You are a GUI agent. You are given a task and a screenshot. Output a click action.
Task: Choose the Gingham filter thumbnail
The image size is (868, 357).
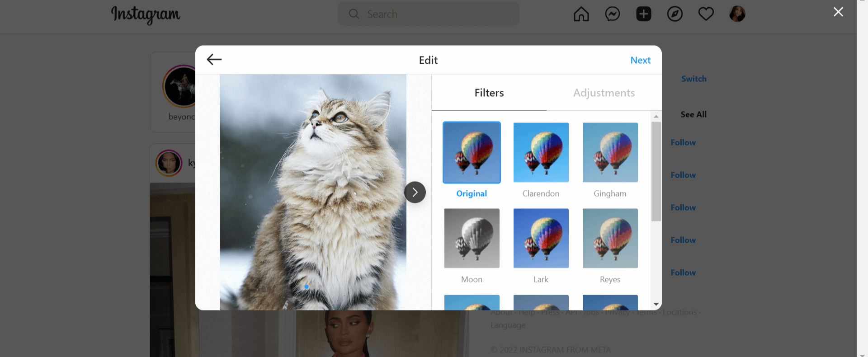click(610, 152)
